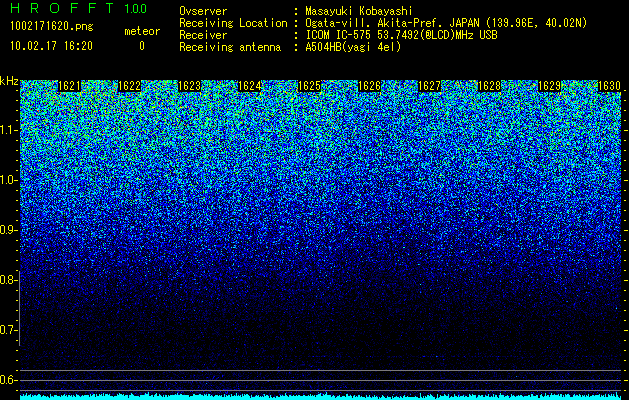This screenshot has width=629, height=400.
Task: Click the vertical gray range bar near 0.8
Action: click(x=19, y=308)
